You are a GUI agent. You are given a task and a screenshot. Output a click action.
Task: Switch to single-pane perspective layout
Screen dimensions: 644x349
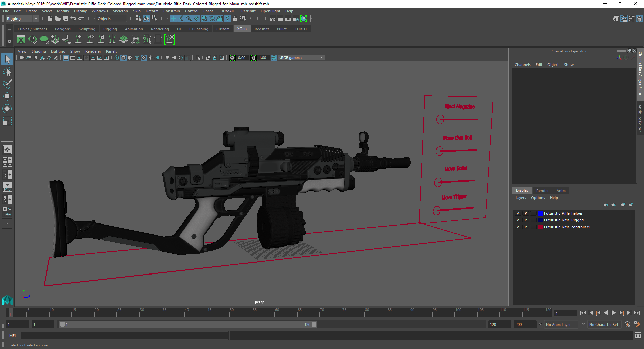click(7, 150)
